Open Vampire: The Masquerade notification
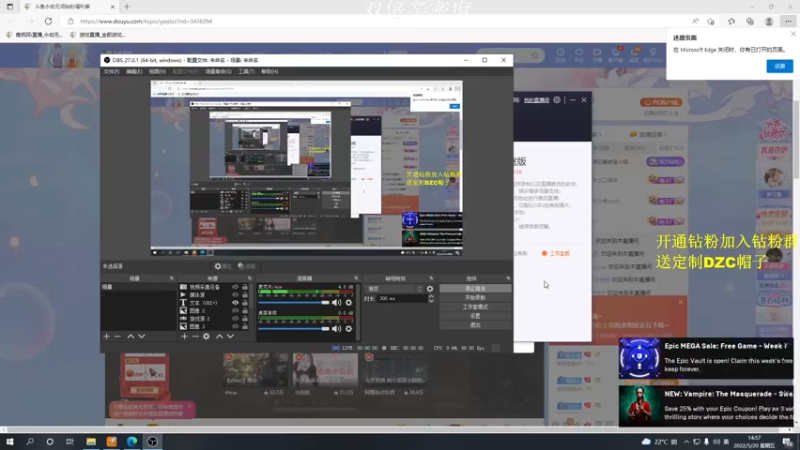The height and width of the screenshot is (450, 800). point(706,406)
